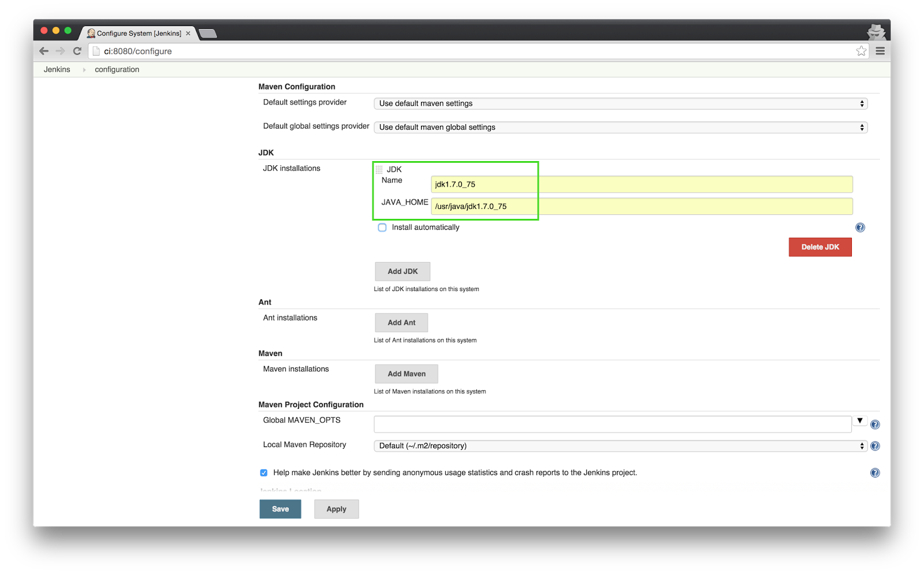Viewport: 924px width, 574px height.
Task: Click the 'Maven Configuration' heading
Action: pos(297,87)
